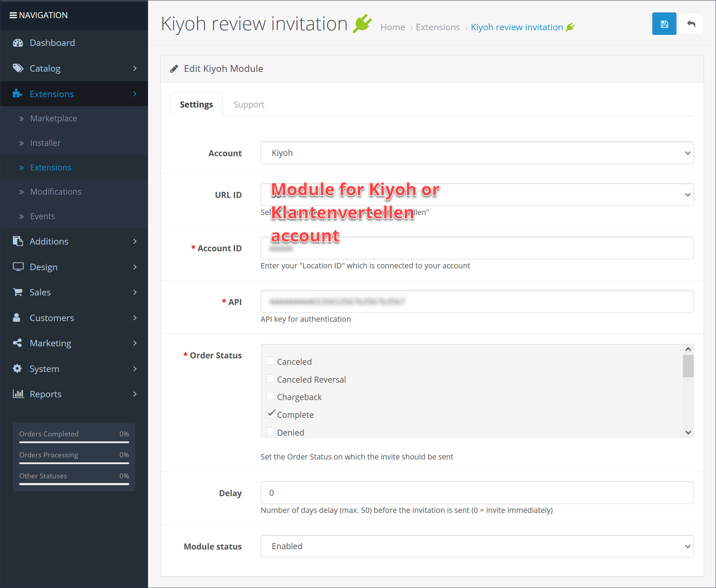Click the back arrow button

[x=691, y=24]
